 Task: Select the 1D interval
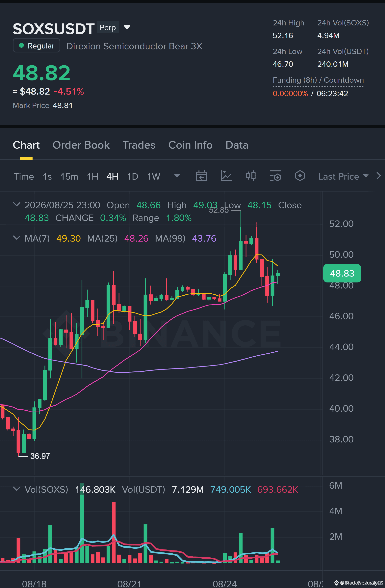pos(133,176)
